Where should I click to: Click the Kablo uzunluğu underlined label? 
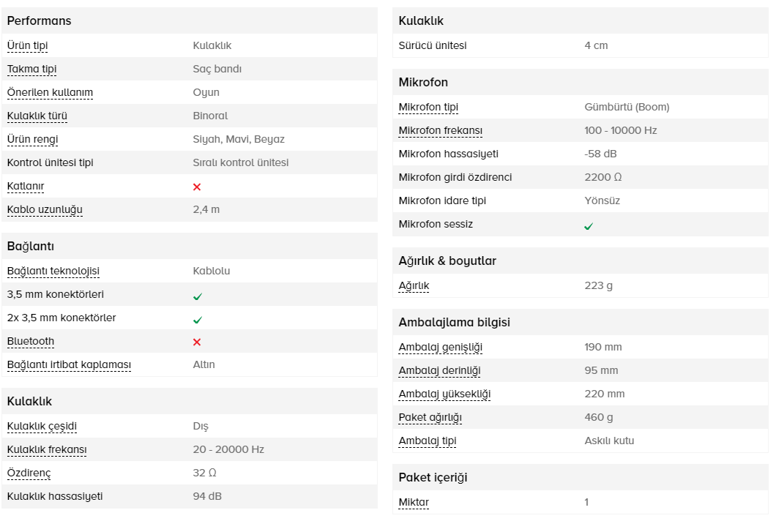pyautogui.click(x=45, y=209)
